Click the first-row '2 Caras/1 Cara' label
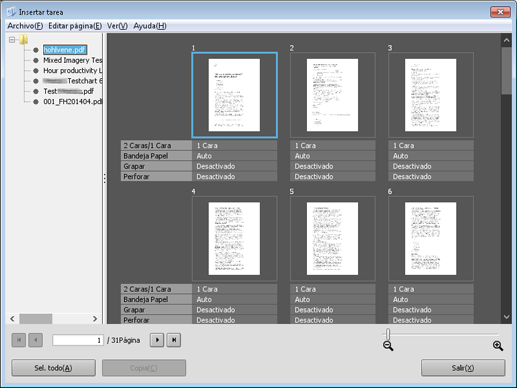The width and height of the screenshot is (517, 388). click(x=156, y=146)
